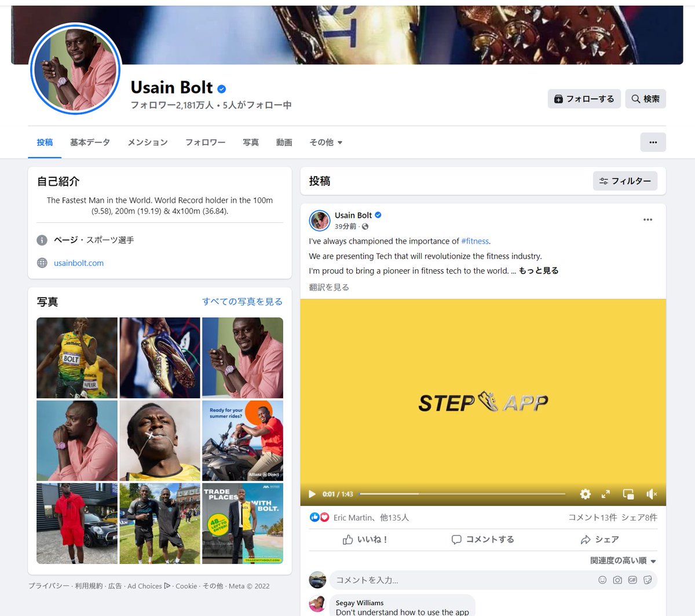Click the post author avatar in the post header
Viewport: 695px width, 616px height.
pyautogui.click(x=320, y=221)
